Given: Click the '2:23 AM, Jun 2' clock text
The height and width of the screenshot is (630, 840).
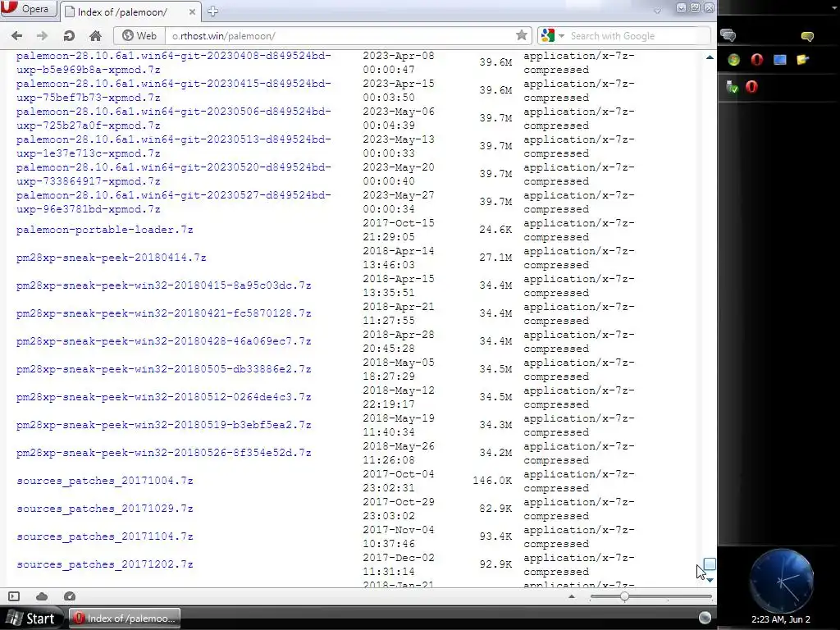Looking at the screenshot, I should (781, 619).
